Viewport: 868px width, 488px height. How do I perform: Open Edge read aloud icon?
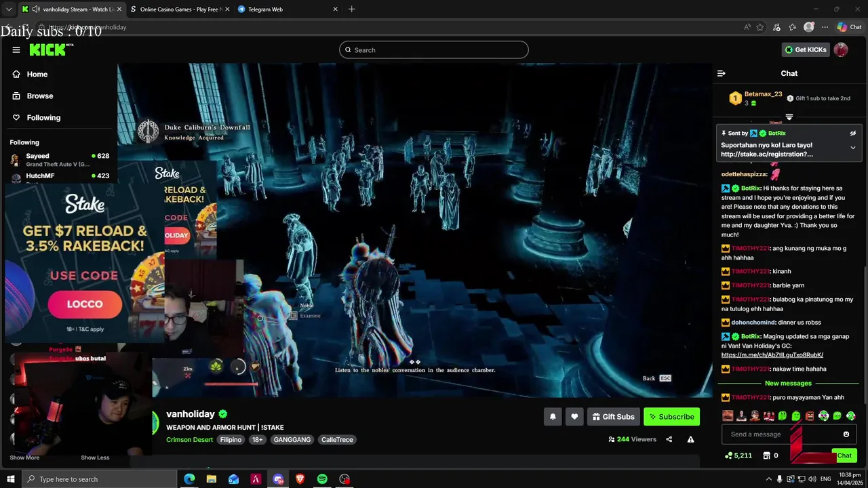[x=747, y=27]
